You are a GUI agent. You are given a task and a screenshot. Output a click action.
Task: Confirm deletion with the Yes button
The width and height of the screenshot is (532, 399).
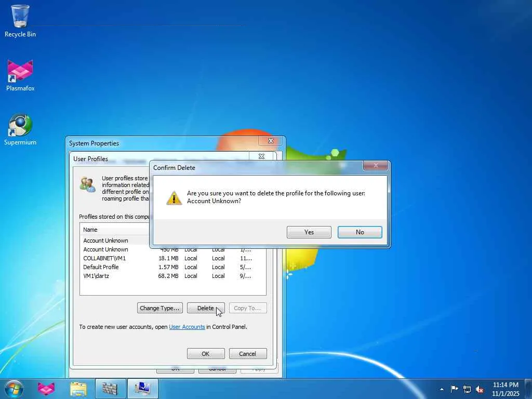pos(309,232)
